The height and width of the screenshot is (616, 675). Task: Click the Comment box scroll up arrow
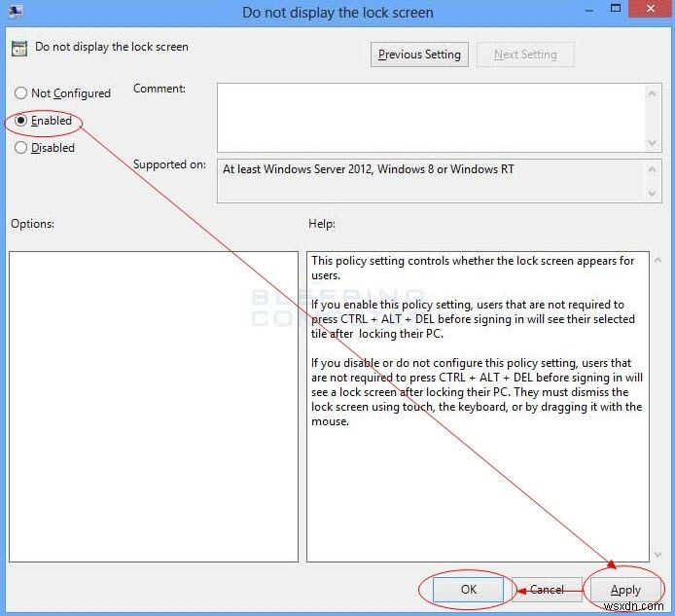point(653,93)
